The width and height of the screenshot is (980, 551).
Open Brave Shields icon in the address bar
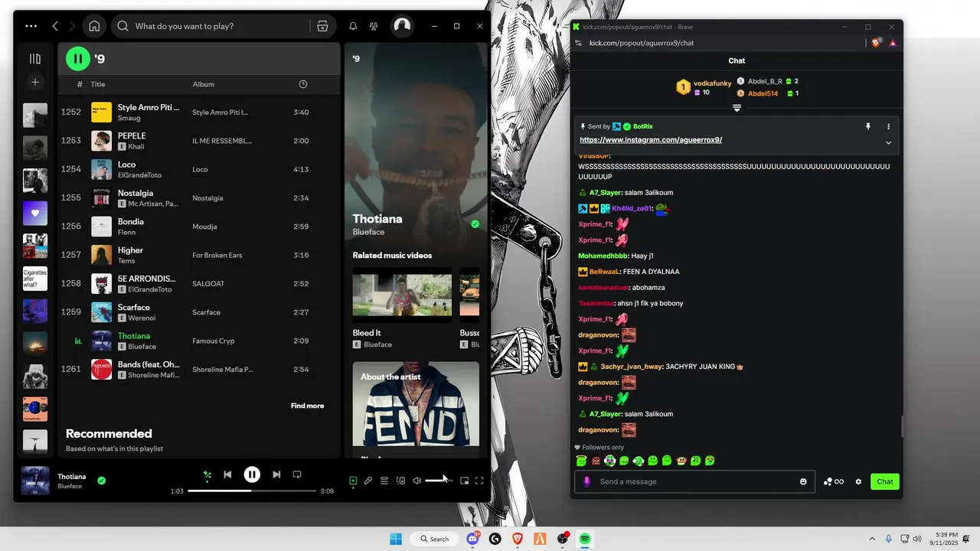coord(877,43)
